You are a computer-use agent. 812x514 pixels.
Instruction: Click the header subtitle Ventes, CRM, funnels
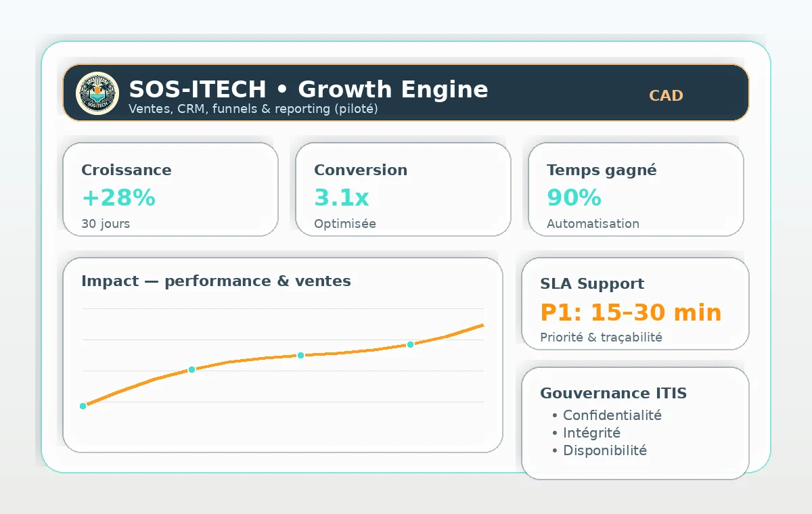252,109
